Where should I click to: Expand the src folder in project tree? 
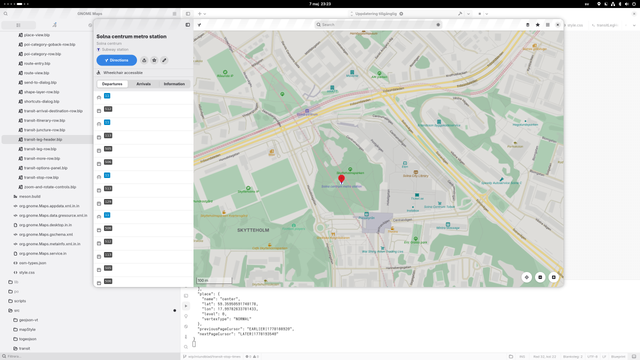(x=17, y=311)
